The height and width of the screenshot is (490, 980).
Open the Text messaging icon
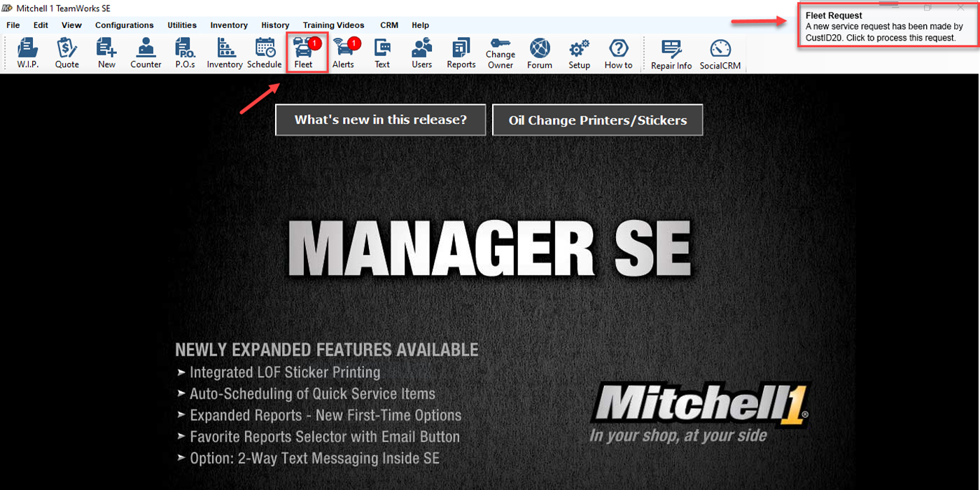(382, 54)
